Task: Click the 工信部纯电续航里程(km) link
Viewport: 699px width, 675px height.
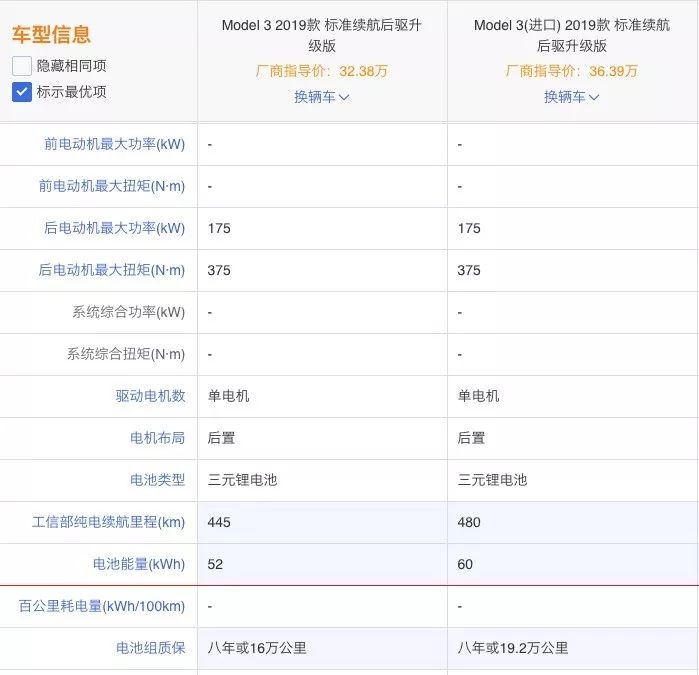Action: click(109, 522)
